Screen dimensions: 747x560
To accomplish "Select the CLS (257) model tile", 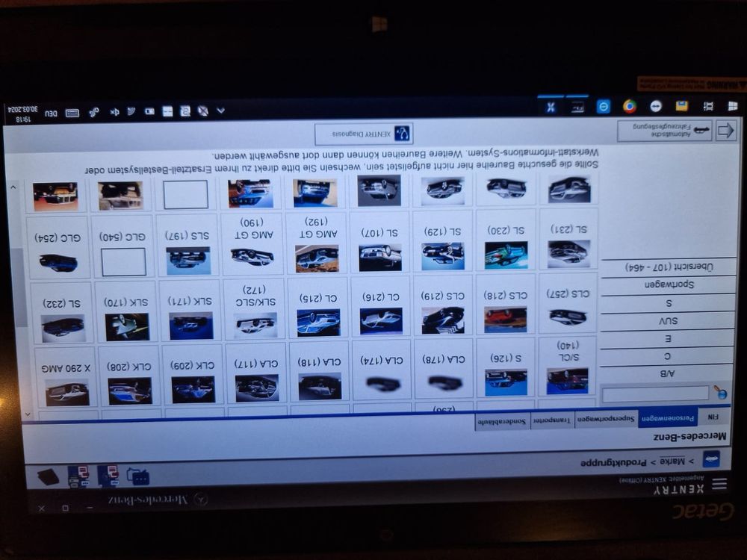I will [568, 303].
